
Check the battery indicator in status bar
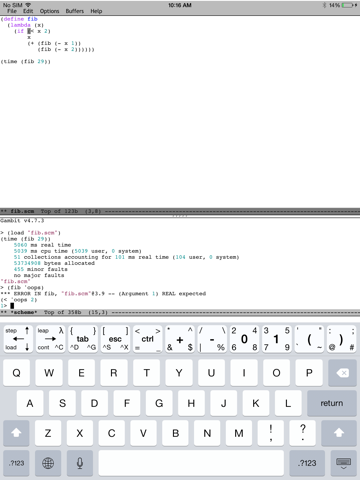[x=347, y=5]
